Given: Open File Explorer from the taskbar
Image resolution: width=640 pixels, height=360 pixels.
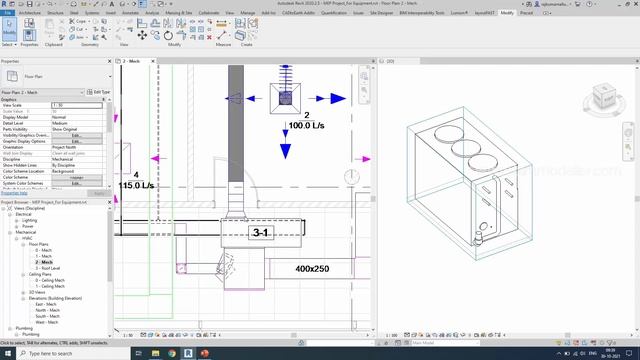Looking at the screenshot, I should pyautogui.click(x=156, y=353).
